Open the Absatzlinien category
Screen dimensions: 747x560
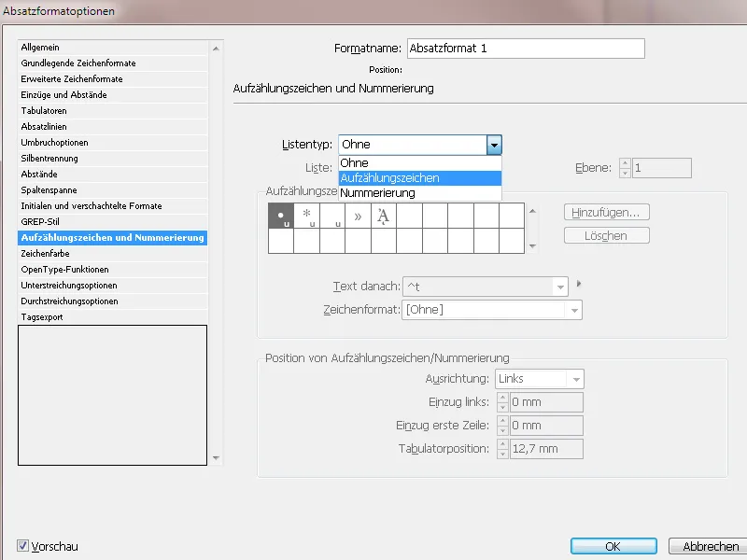point(113,127)
